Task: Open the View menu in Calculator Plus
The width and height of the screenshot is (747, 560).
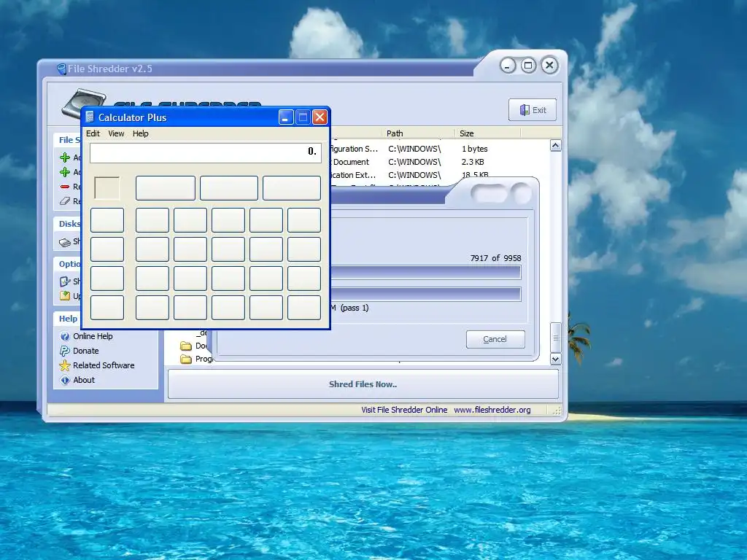Action: click(116, 133)
